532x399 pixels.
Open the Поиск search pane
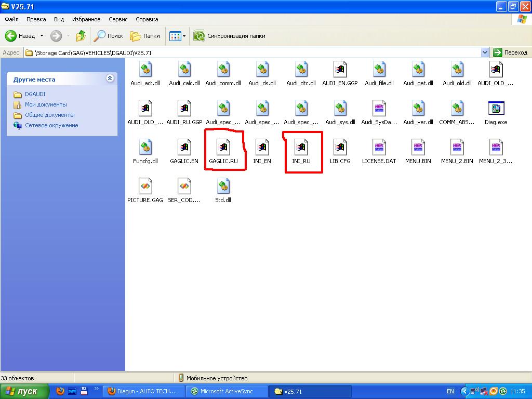(x=109, y=36)
